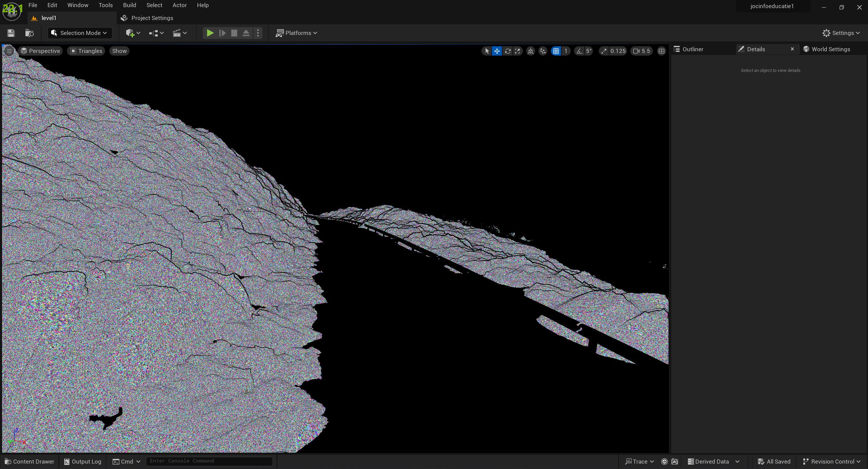This screenshot has height=469, width=868.
Task: Select the rotate transform gizmo tool
Action: pos(507,51)
